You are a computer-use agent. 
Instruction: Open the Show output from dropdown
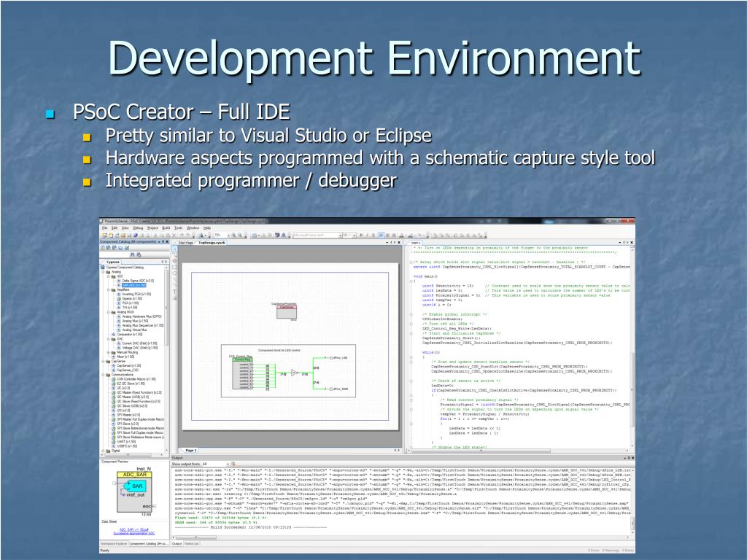click(x=228, y=464)
